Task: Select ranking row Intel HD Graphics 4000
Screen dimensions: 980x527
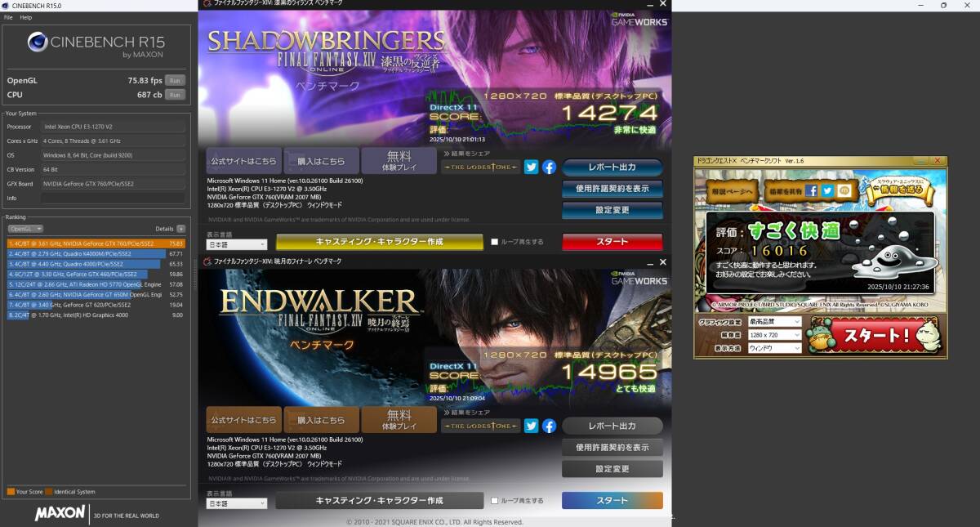Action: pyautogui.click(x=96, y=315)
